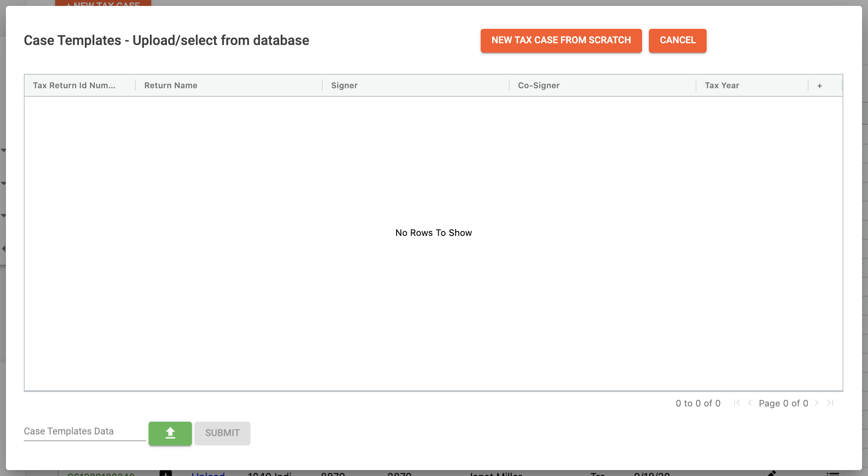The width and height of the screenshot is (868, 476).
Task: Expand the middle sidebar dropdown arrow
Action: [x=3, y=183]
